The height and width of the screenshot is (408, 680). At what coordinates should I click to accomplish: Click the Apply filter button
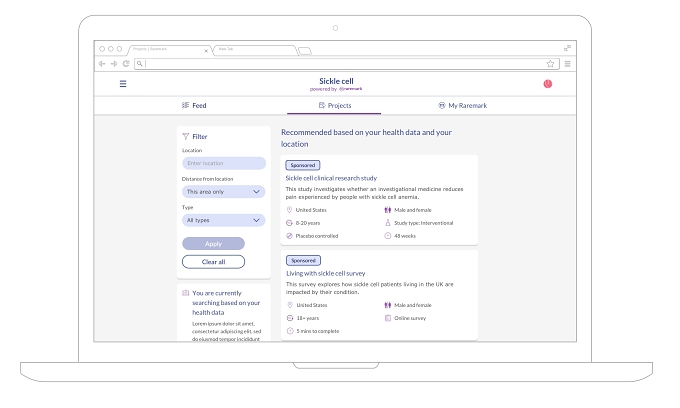(213, 244)
